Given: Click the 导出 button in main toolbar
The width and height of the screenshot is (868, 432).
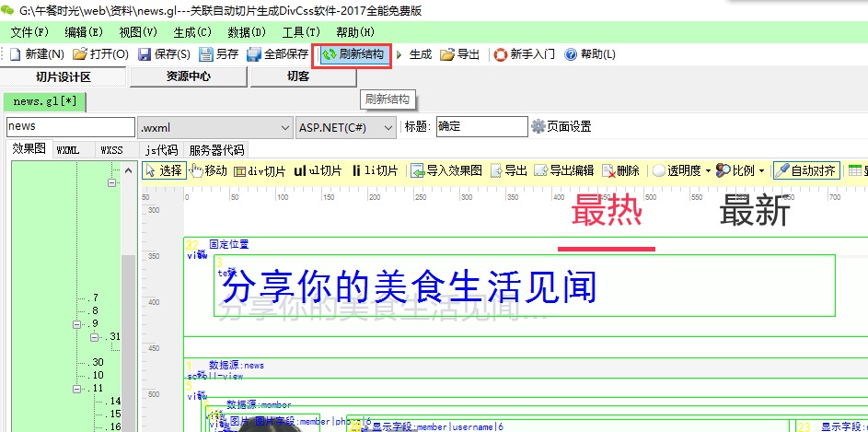Looking at the screenshot, I should click(460, 54).
